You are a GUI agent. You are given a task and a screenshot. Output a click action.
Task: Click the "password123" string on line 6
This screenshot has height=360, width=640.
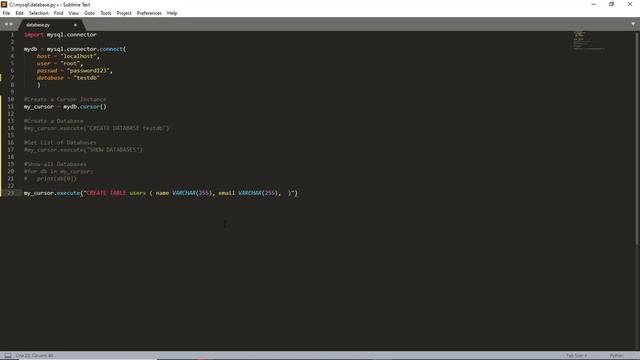88,71
